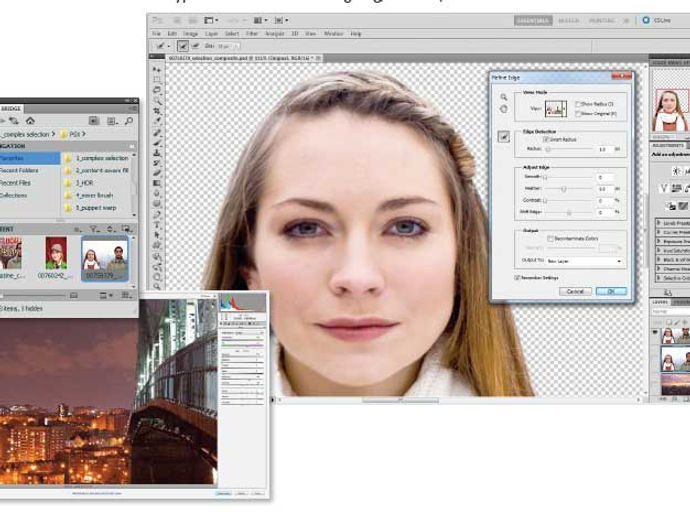Open the Screen Mode dropdown
690x518 pixels.
[281, 20]
